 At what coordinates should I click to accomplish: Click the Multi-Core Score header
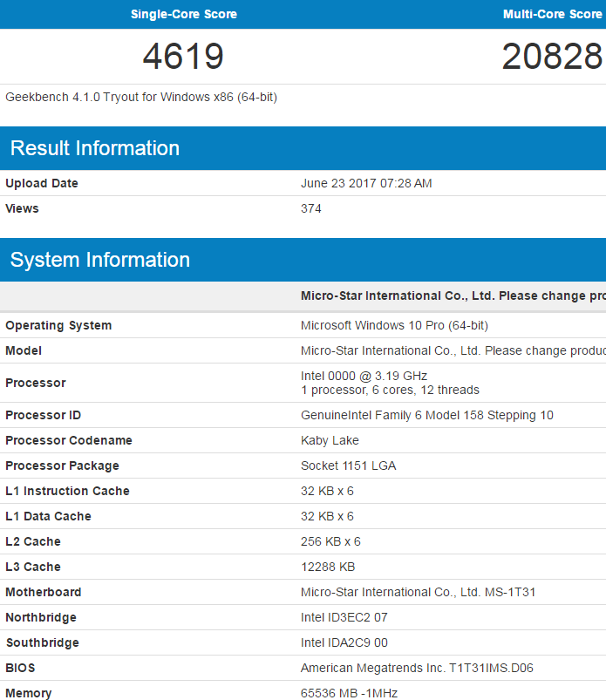[x=552, y=14]
